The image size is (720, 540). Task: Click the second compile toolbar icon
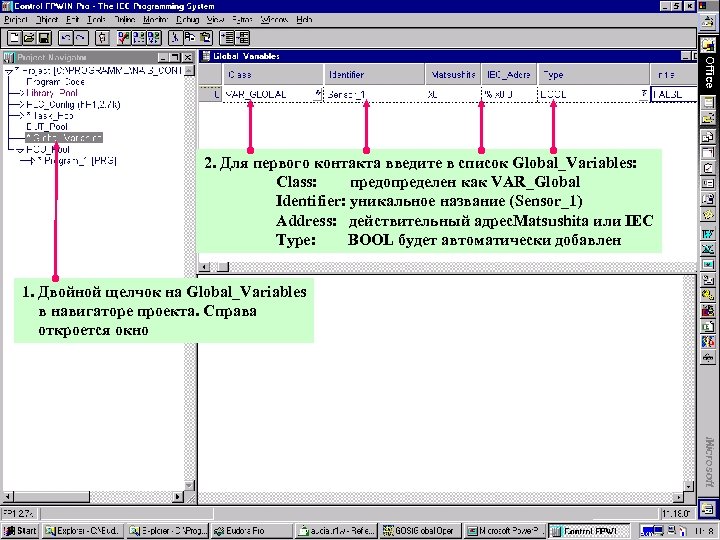[139, 38]
